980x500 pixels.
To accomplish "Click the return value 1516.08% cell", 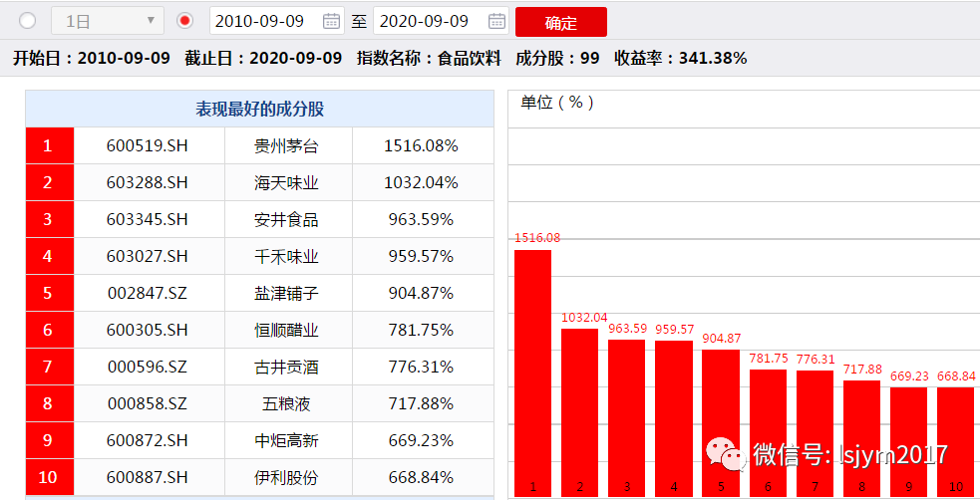I will click(x=422, y=145).
